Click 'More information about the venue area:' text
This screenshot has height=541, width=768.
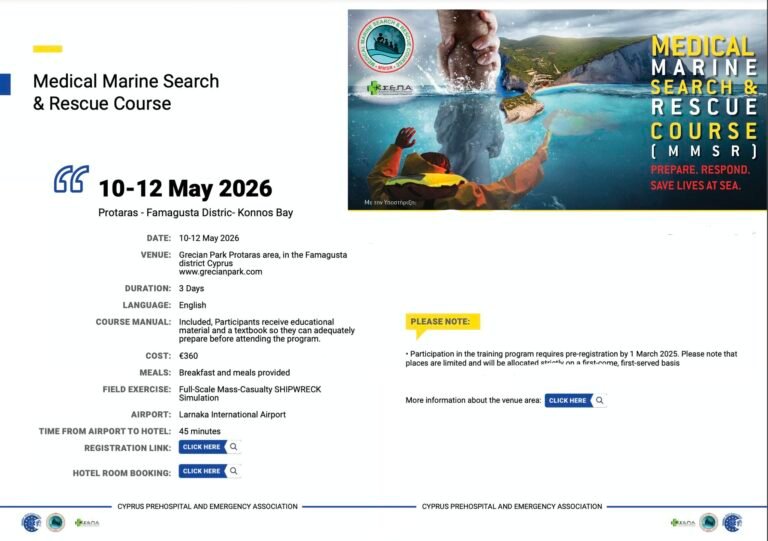click(x=473, y=400)
